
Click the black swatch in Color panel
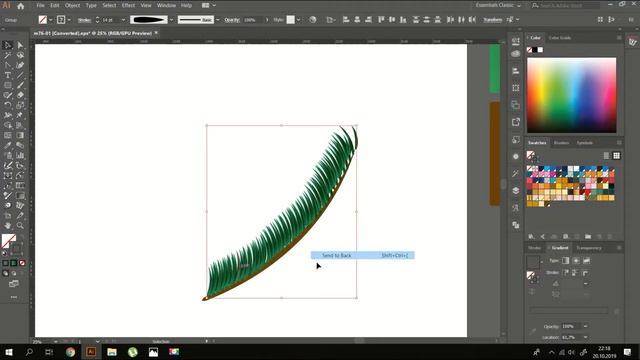click(x=535, y=50)
